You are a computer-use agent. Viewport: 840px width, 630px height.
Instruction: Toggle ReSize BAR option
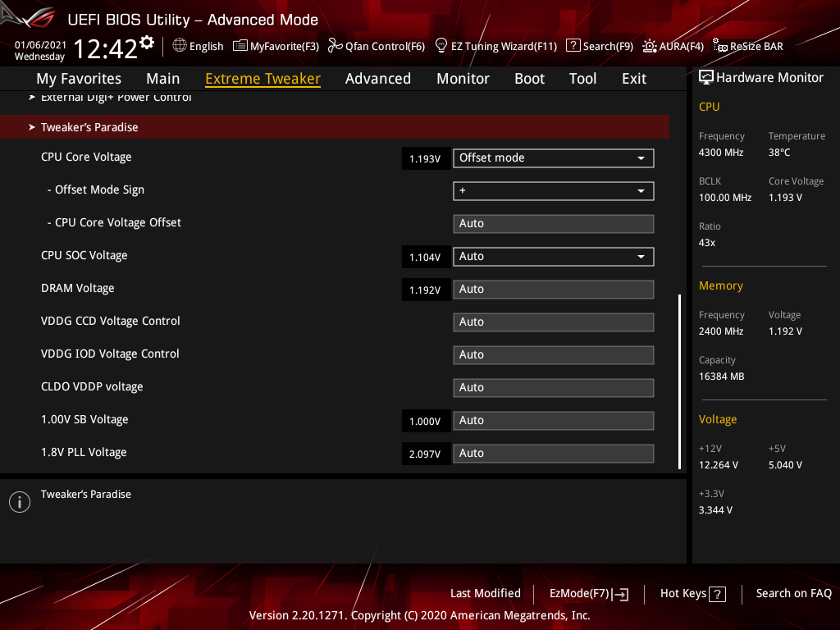click(x=756, y=46)
